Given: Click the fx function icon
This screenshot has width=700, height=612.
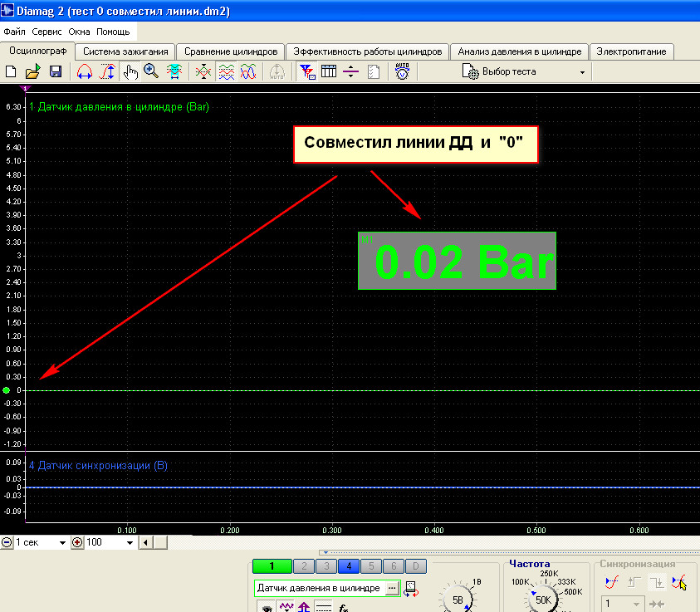Looking at the screenshot, I should point(344,608).
